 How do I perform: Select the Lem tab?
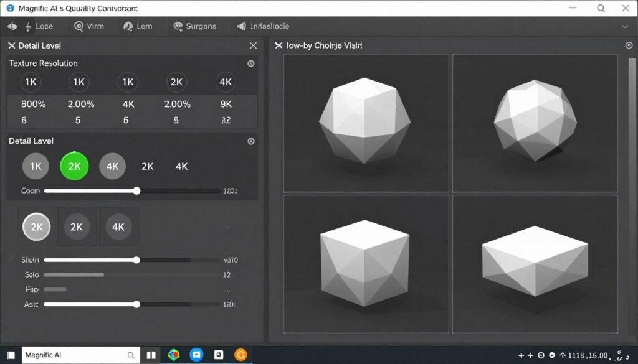click(x=138, y=26)
